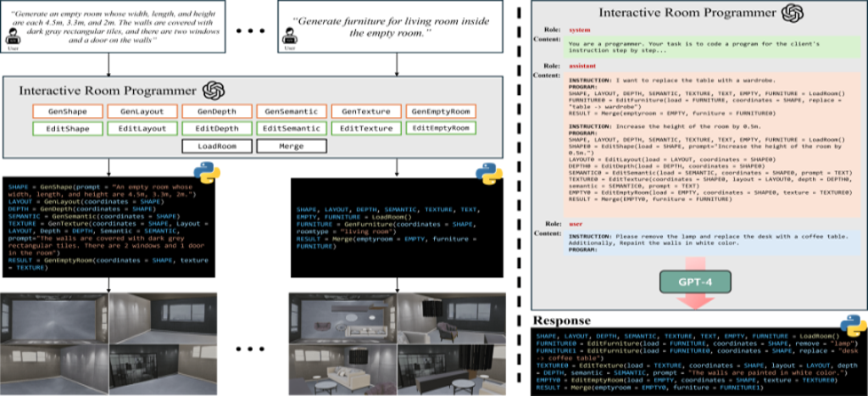
Task: Open the bottom-right furnished living room render
Action: [451, 369]
